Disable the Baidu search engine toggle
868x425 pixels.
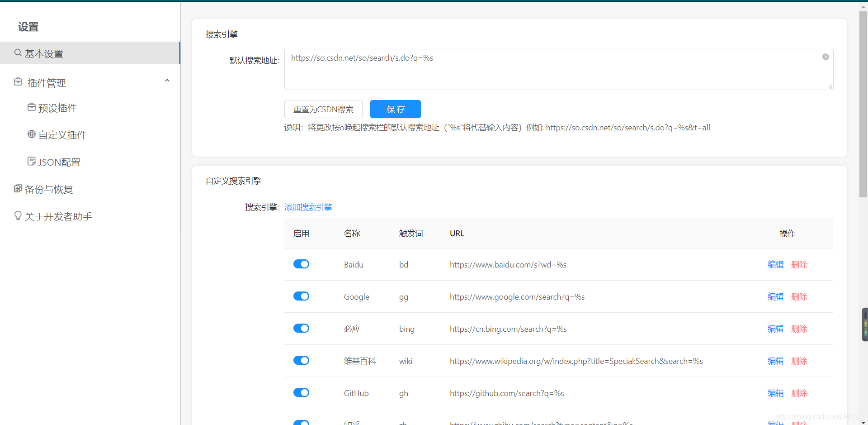point(301,264)
